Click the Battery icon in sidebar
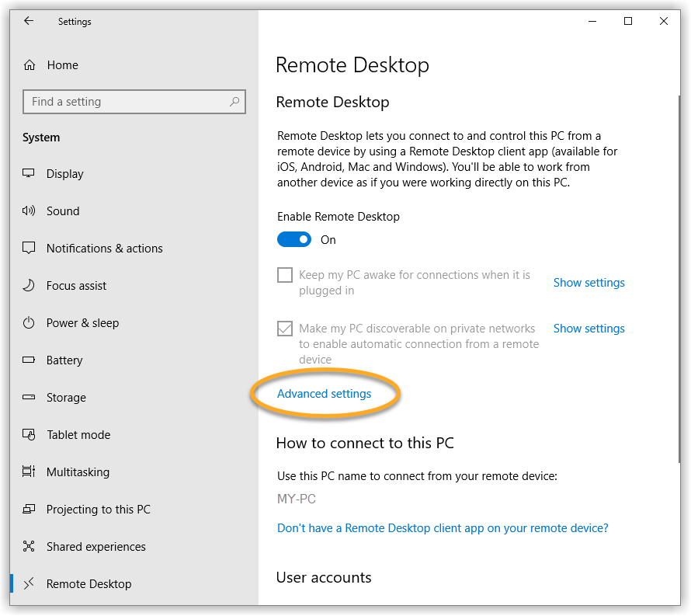The image size is (691, 616). point(30,360)
